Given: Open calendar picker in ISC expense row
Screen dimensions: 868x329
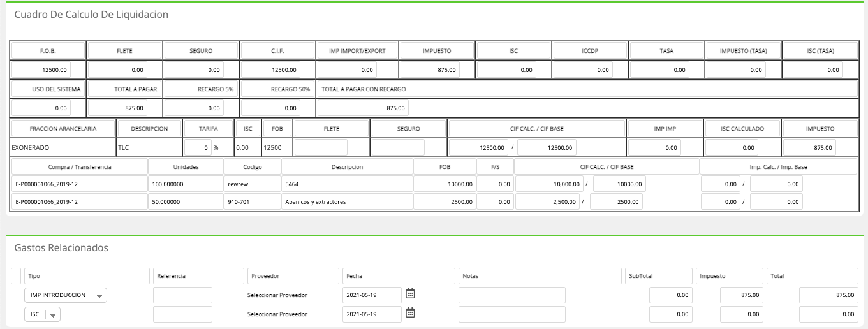Looking at the screenshot, I should (411, 313).
